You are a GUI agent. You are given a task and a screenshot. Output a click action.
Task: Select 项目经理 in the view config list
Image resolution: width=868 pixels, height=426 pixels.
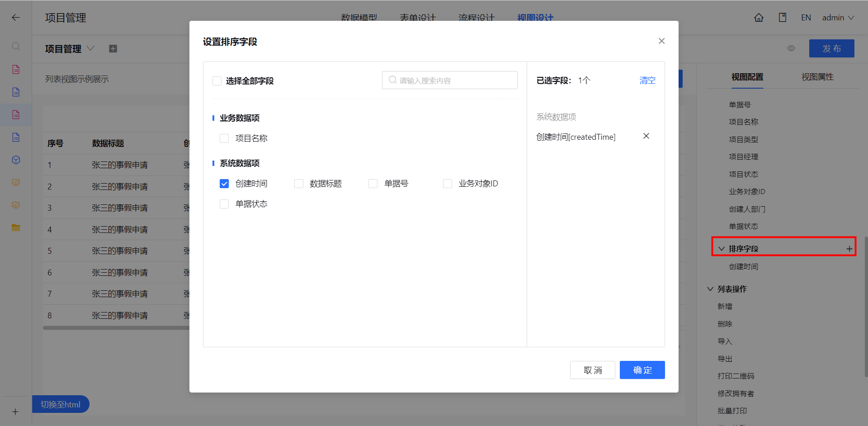743,156
